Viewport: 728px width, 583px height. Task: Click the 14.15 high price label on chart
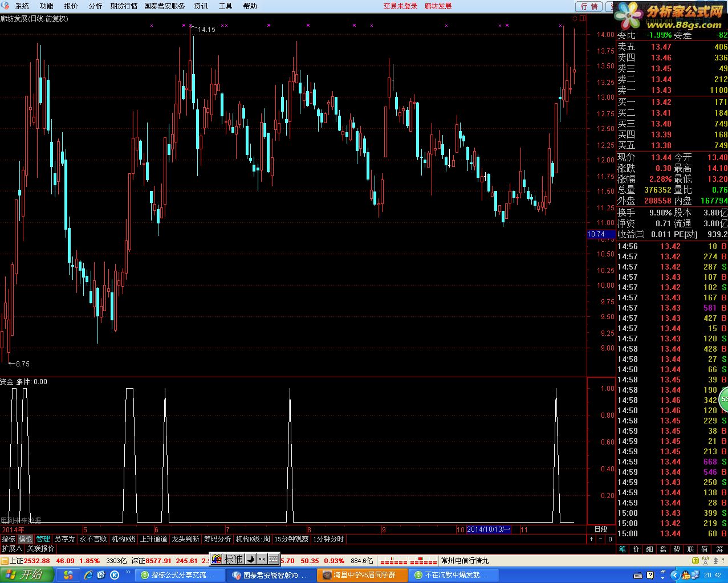(x=206, y=29)
